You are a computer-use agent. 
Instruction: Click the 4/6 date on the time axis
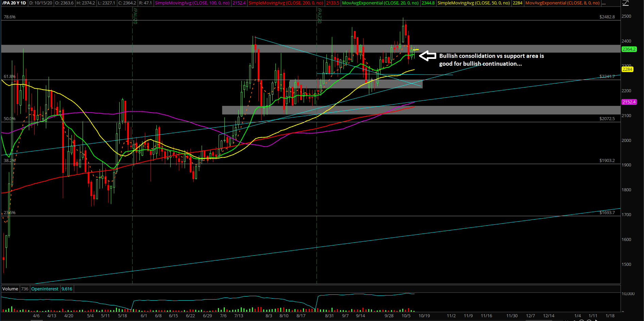(x=36, y=316)
